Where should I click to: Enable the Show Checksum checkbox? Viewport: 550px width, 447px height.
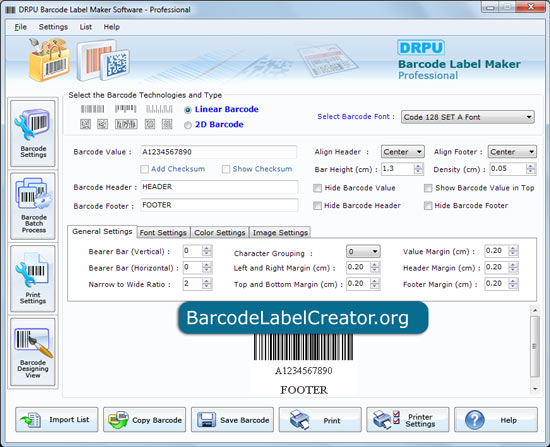tap(226, 169)
